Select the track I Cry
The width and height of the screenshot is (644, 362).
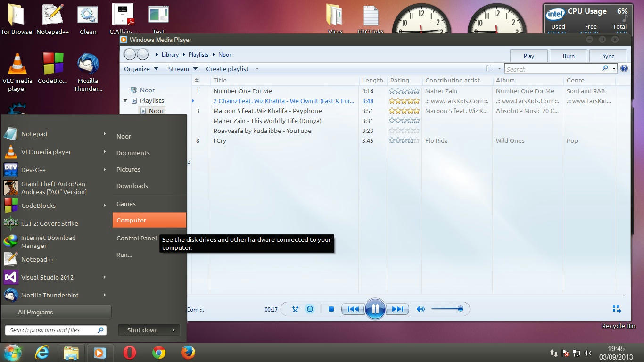tap(220, 140)
